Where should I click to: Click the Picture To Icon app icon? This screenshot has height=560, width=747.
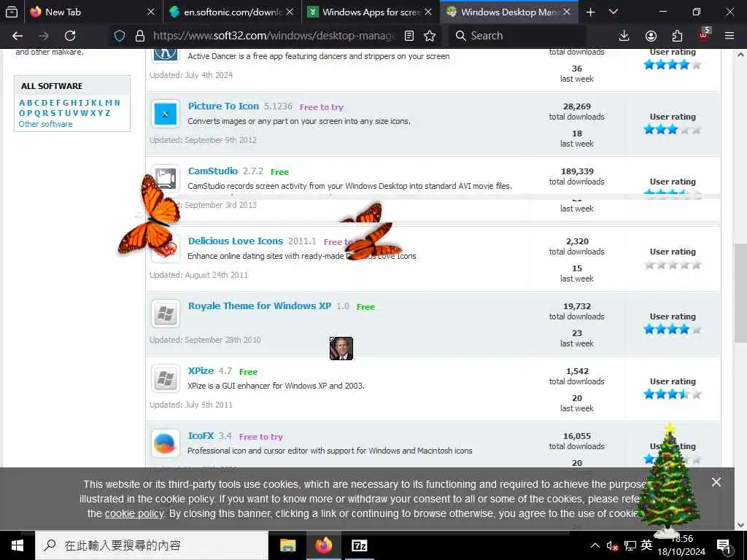tap(166, 114)
